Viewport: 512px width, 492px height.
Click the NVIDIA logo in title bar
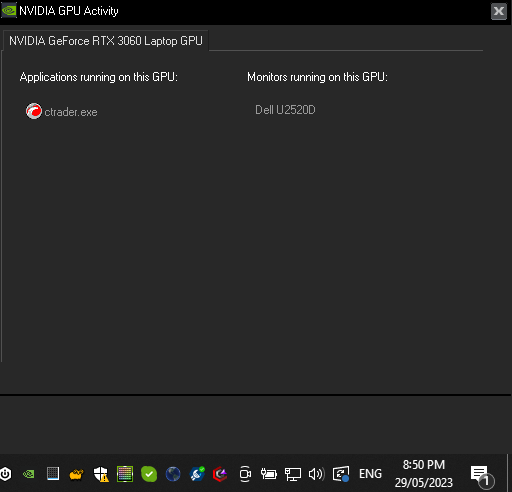tap(9, 11)
